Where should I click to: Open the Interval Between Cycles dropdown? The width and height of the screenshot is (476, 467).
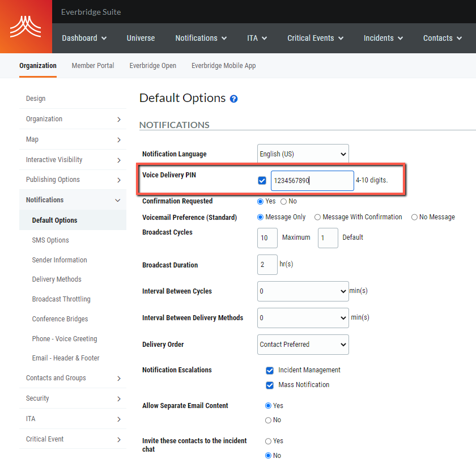tap(303, 291)
